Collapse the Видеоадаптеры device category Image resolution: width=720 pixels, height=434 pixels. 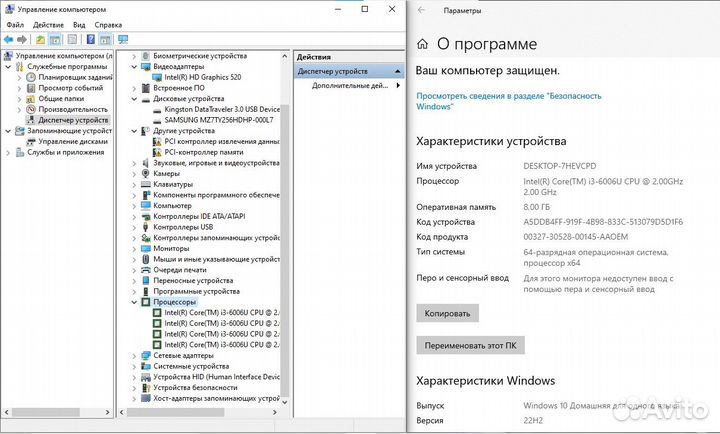pyautogui.click(x=134, y=67)
